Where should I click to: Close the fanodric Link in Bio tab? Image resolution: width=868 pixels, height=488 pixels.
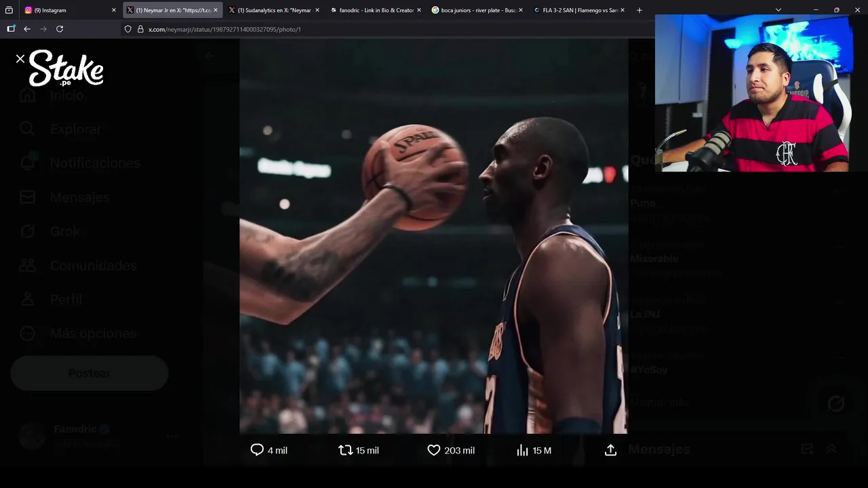click(x=419, y=10)
